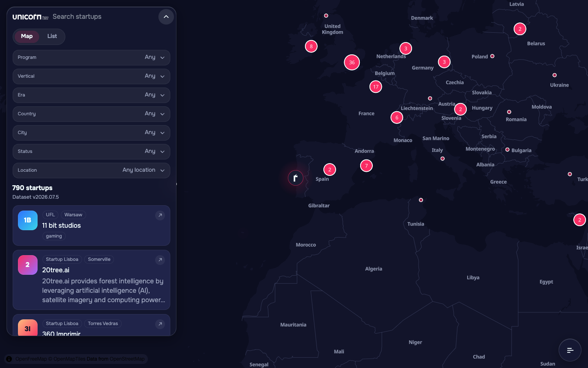Click the single marker in Turkey
Viewport: 588px width, 368px height.
click(570, 174)
